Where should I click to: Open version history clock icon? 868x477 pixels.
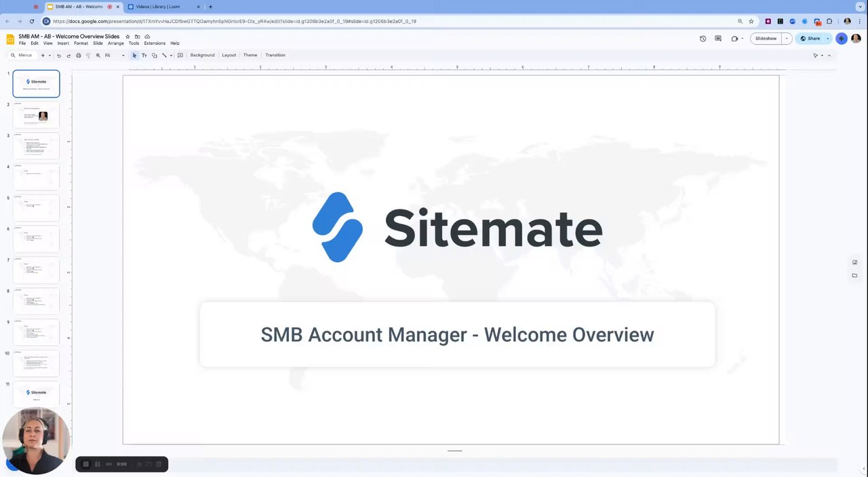pyautogui.click(x=703, y=39)
